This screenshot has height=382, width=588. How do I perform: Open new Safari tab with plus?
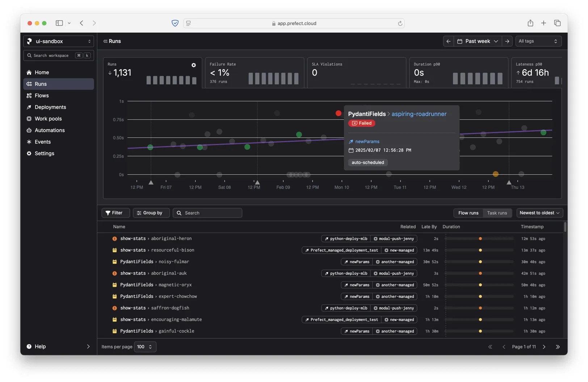543,23
